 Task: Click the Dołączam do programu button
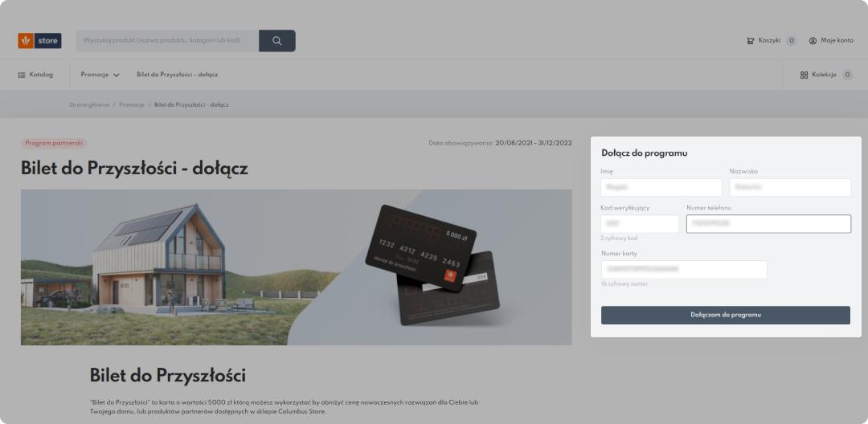725,315
